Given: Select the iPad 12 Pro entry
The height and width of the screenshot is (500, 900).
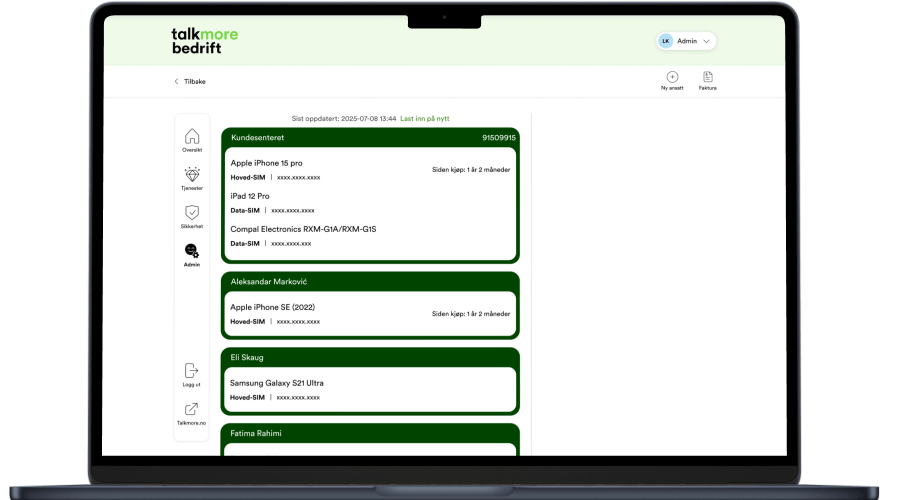Looking at the screenshot, I should coord(250,196).
